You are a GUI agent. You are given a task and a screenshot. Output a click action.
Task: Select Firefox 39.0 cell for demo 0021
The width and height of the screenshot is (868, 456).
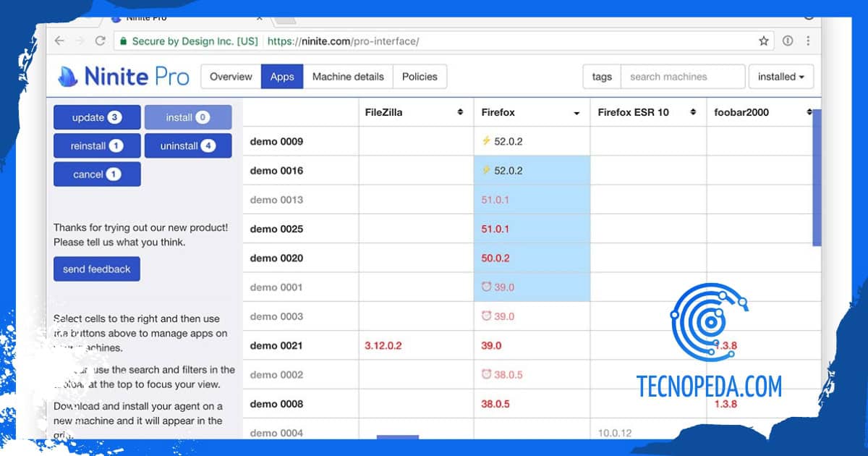[x=532, y=345]
